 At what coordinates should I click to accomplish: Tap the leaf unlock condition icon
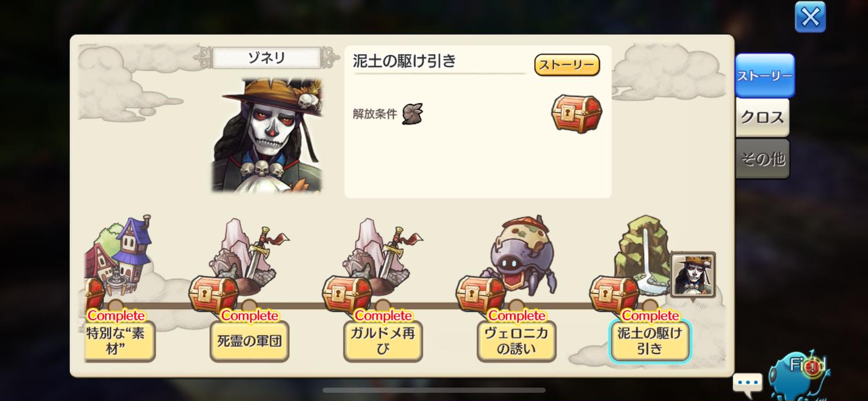(413, 113)
